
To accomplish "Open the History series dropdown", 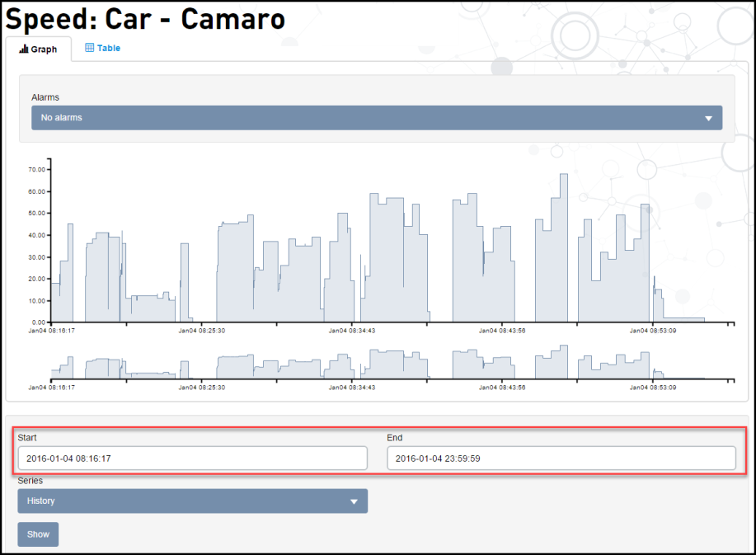I will [x=192, y=501].
